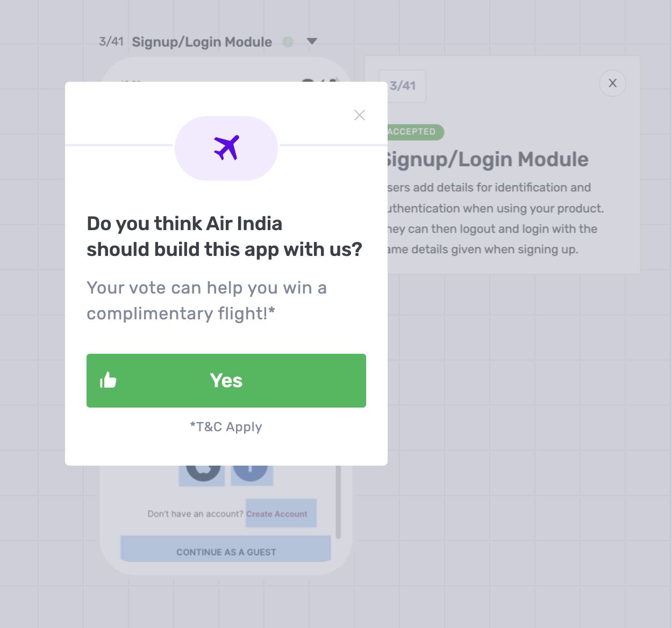Click the 3/41 badge in details panel
The image size is (672, 628).
pos(403,86)
